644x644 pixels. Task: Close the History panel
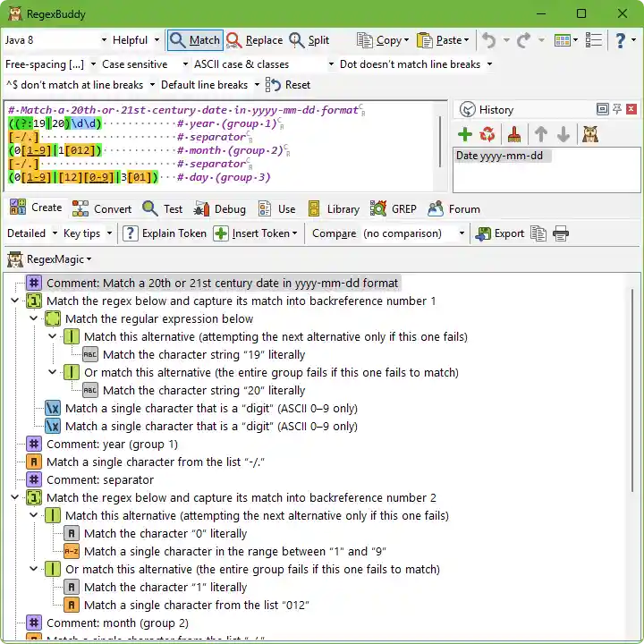(x=631, y=109)
